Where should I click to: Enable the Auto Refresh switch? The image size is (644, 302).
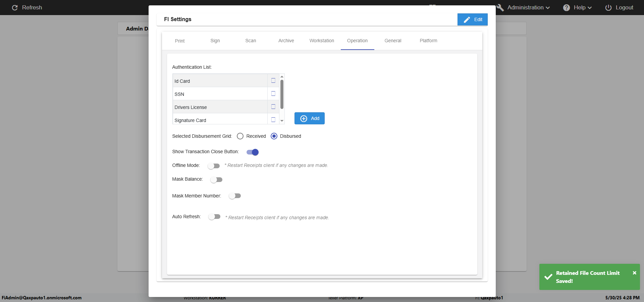(214, 217)
